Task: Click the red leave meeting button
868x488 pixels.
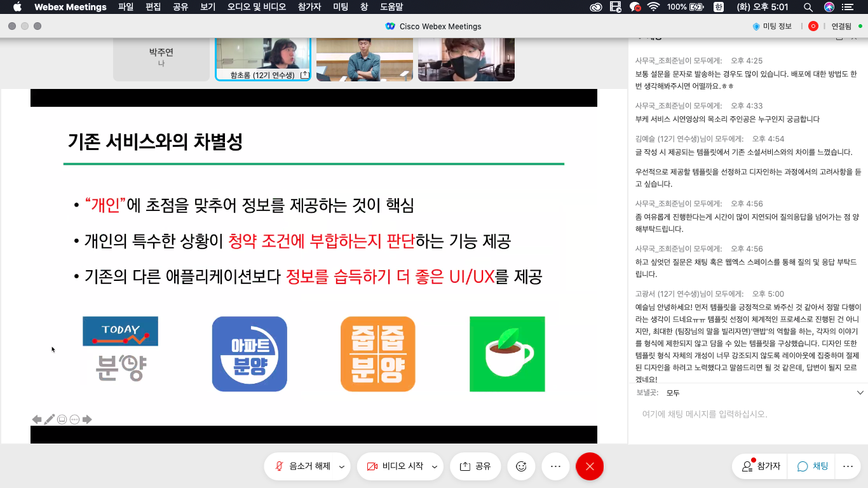Action: pos(589,466)
